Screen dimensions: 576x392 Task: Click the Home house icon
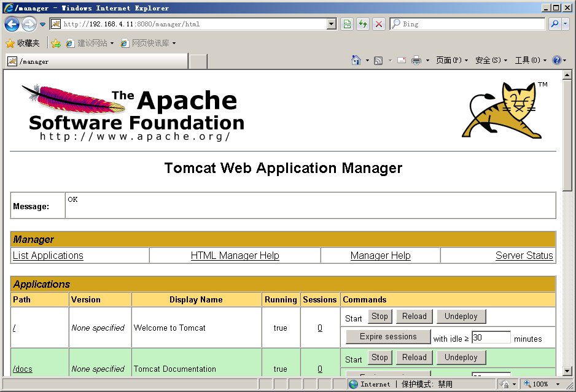click(x=356, y=60)
